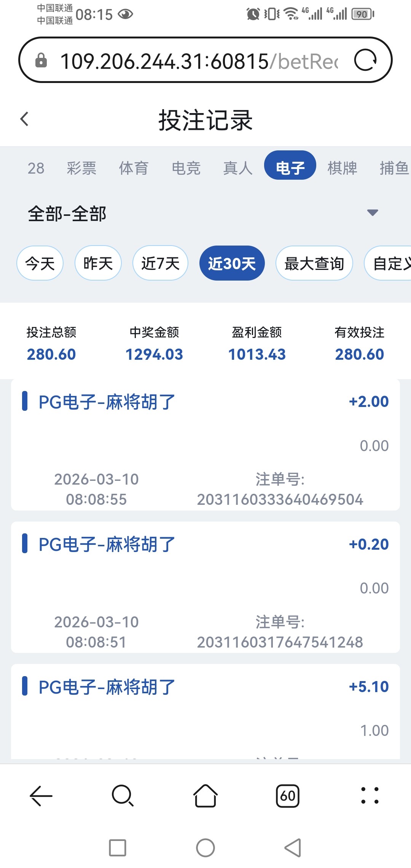Open the browser search icon
Viewport: 411px width, 868px height.
pyautogui.click(x=123, y=795)
